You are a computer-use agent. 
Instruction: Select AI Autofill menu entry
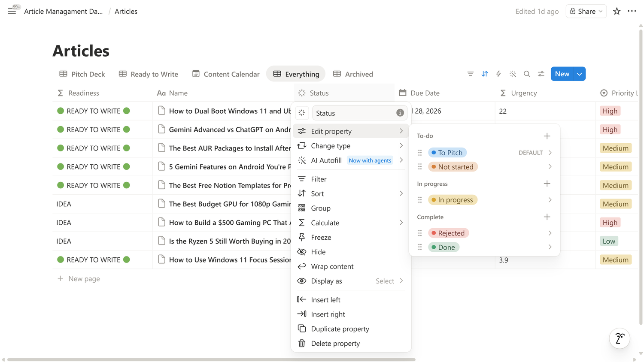click(x=351, y=160)
